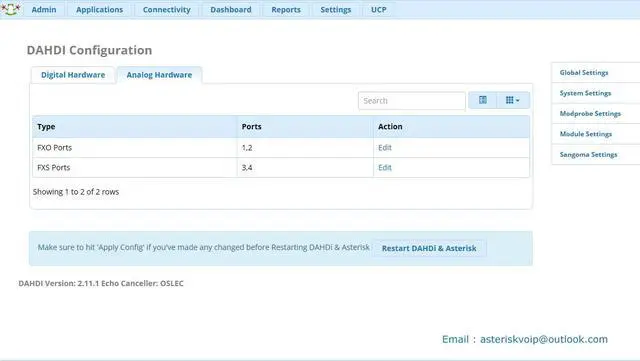640x361 pixels.
Task: Open the UCP menu item
Action: click(378, 9)
